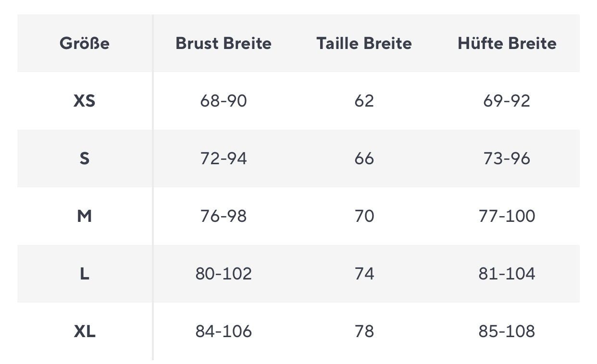Select the S size row label
The width and height of the screenshot is (597, 364).
85,158
